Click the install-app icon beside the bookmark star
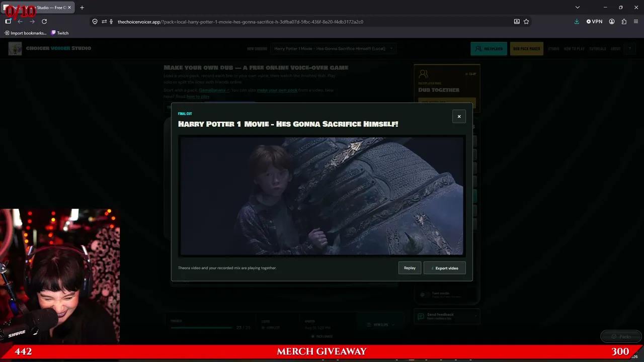This screenshot has width=644, height=362. pyautogui.click(x=517, y=22)
